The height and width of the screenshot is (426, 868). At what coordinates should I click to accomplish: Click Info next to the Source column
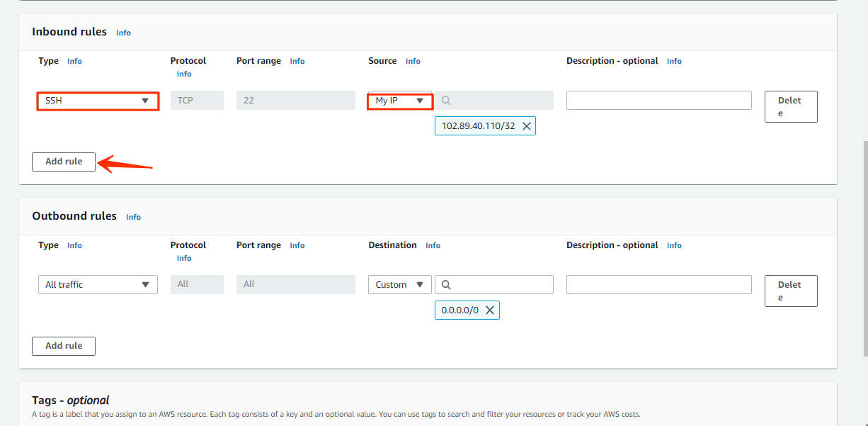tap(413, 61)
